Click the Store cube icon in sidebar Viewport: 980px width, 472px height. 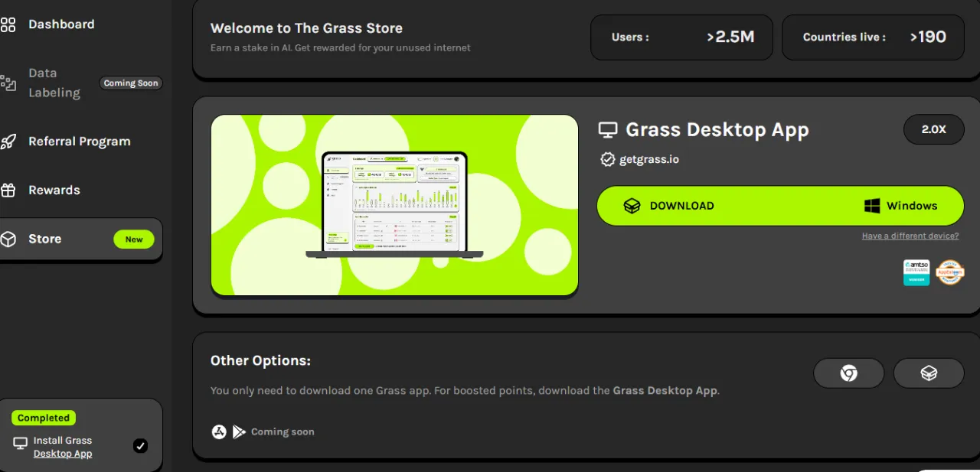(8, 239)
